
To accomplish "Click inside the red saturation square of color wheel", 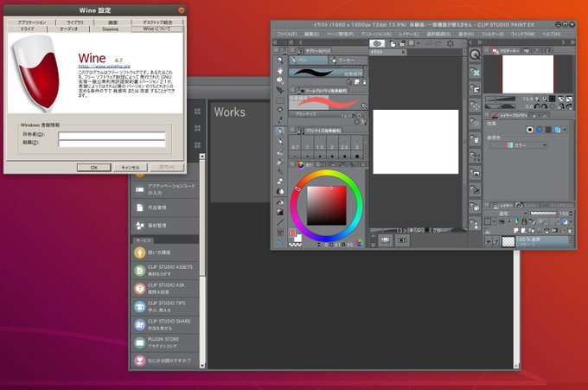I will [327, 206].
